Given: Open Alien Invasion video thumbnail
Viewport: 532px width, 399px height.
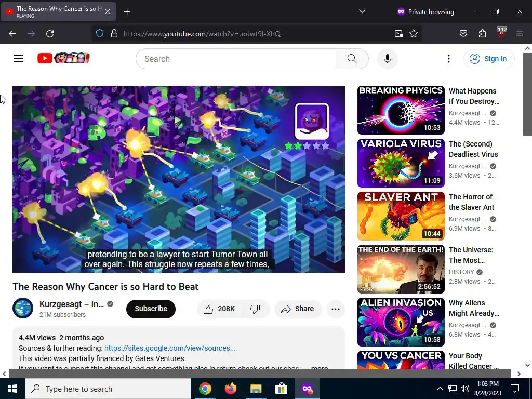Looking at the screenshot, I should click(401, 322).
